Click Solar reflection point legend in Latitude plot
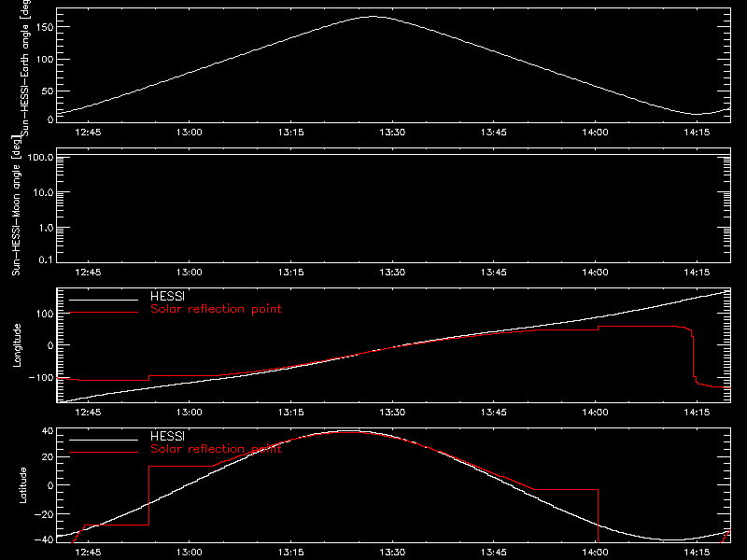747x560 pixels. tap(216, 449)
